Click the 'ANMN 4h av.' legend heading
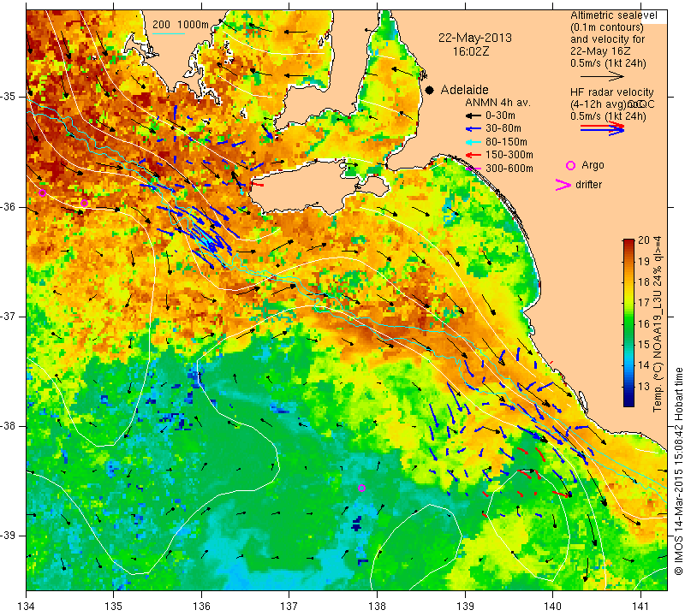The height and width of the screenshot is (616, 685). [497, 103]
